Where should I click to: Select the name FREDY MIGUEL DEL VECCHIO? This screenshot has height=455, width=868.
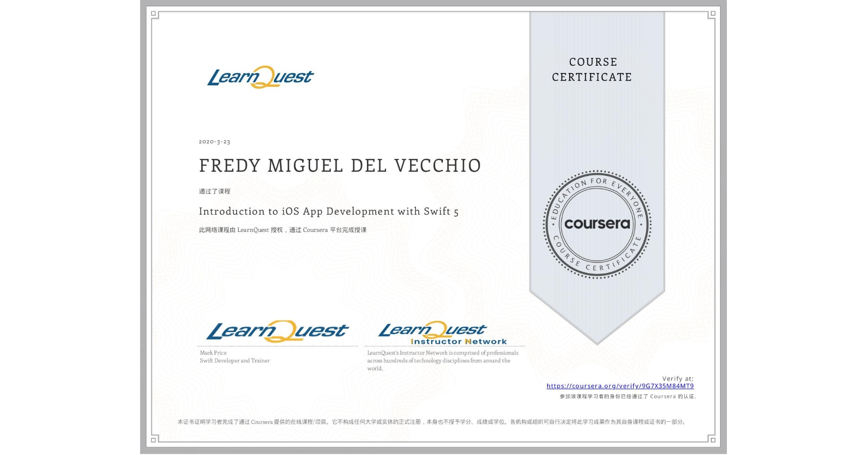(x=340, y=166)
